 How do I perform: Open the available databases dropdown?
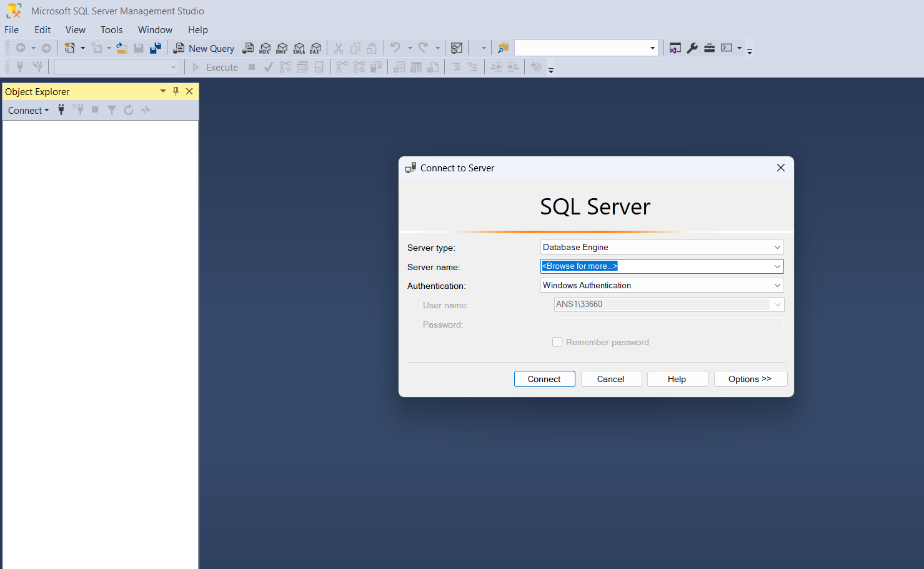[x=173, y=67]
